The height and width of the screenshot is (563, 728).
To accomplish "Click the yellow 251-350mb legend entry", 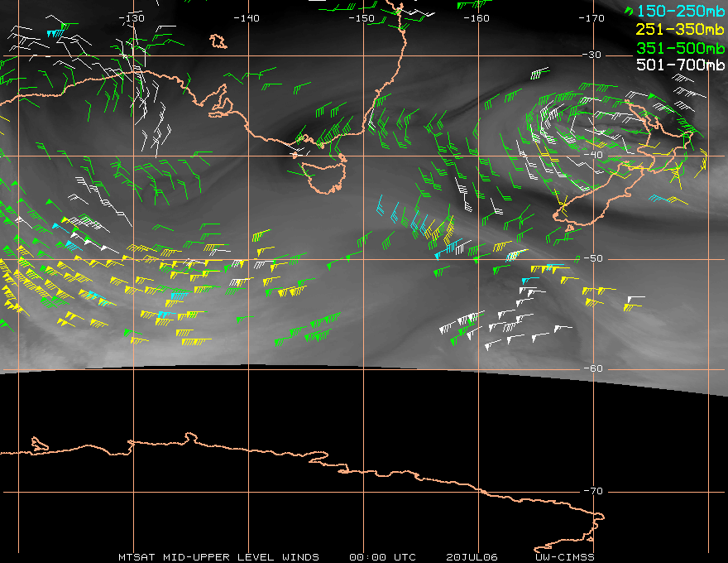I will point(680,29).
